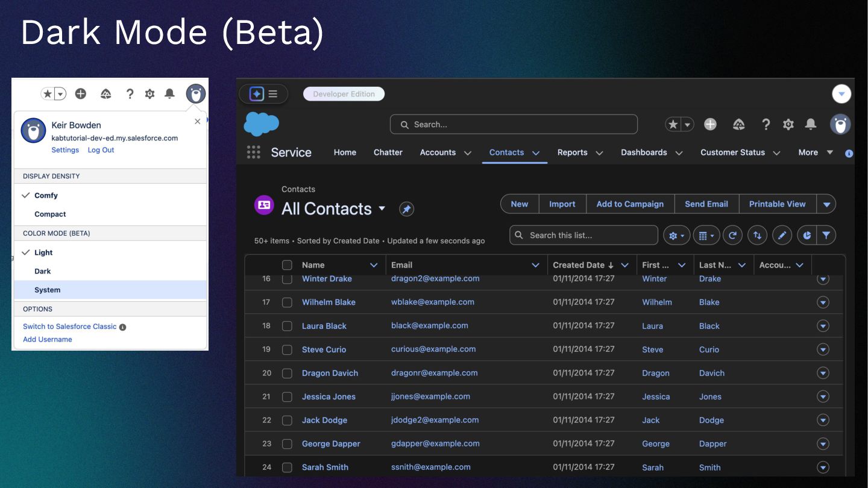
Task: Select System color mode
Action: coord(110,290)
